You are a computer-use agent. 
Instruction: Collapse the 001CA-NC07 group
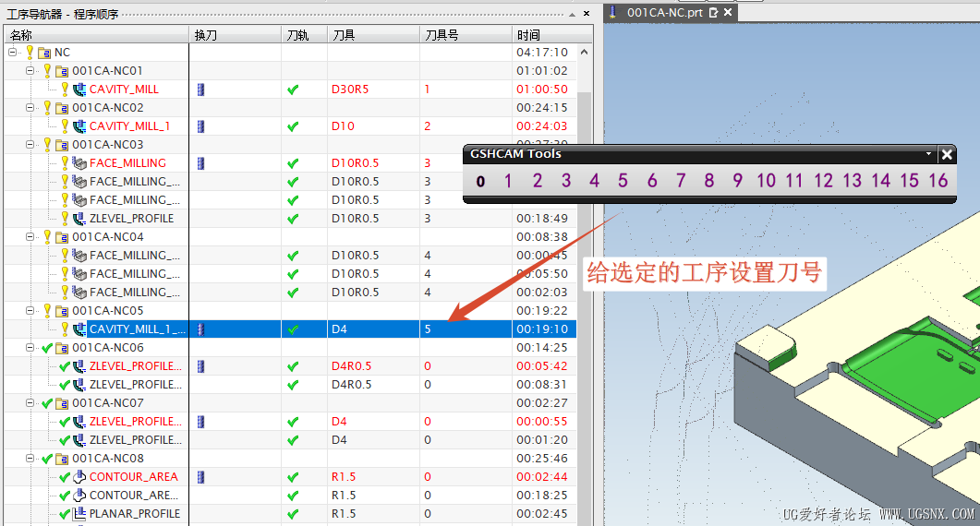[x=30, y=403]
